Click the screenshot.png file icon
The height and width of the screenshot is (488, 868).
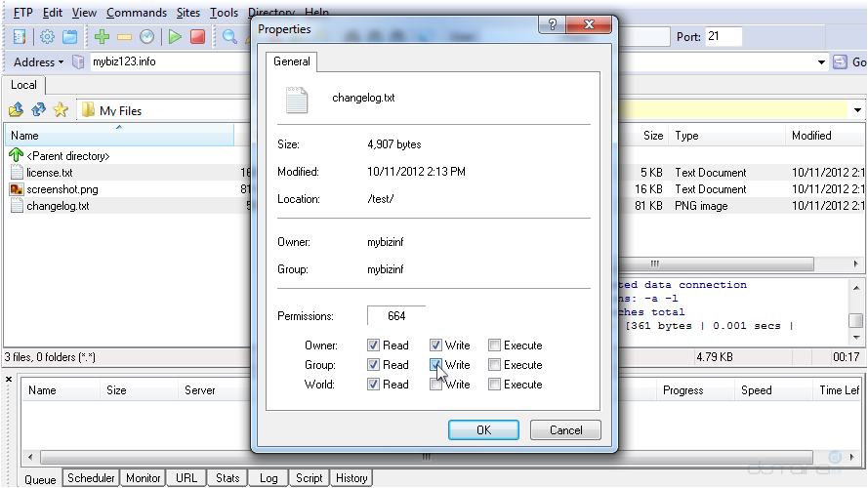click(x=17, y=189)
